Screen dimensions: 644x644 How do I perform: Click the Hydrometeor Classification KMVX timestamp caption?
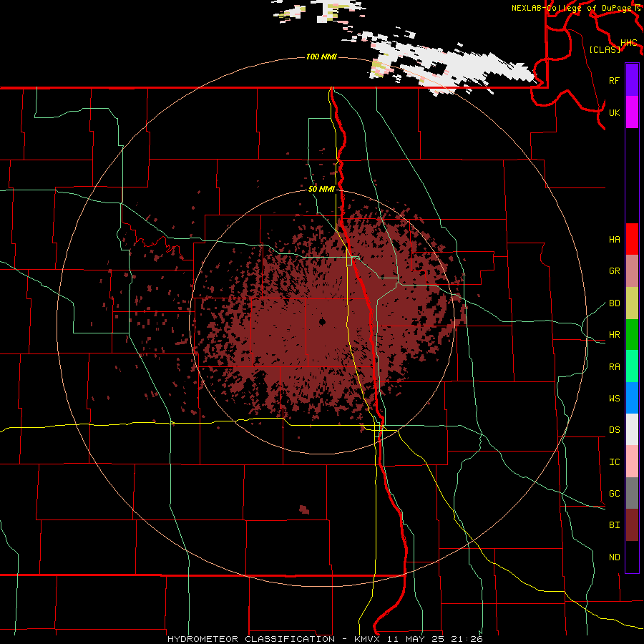pos(325,639)
